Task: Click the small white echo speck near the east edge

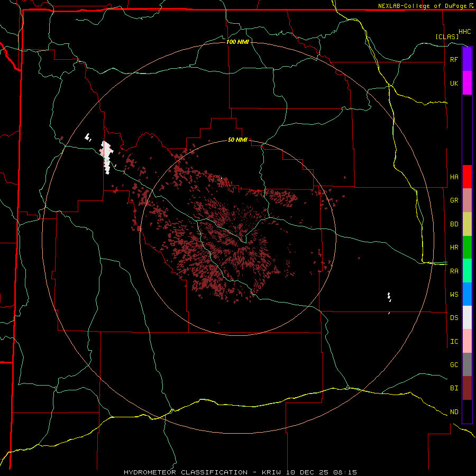Action: 389,297
